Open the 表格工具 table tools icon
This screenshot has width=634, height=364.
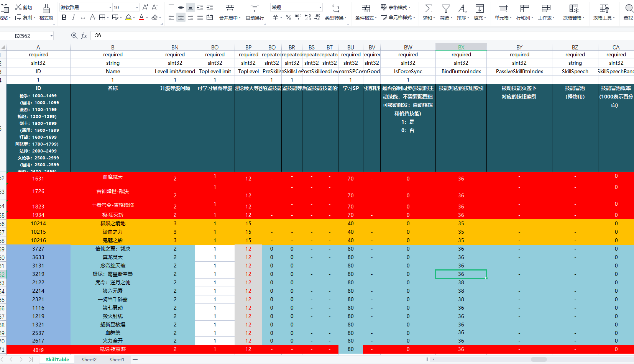[604, 8]
